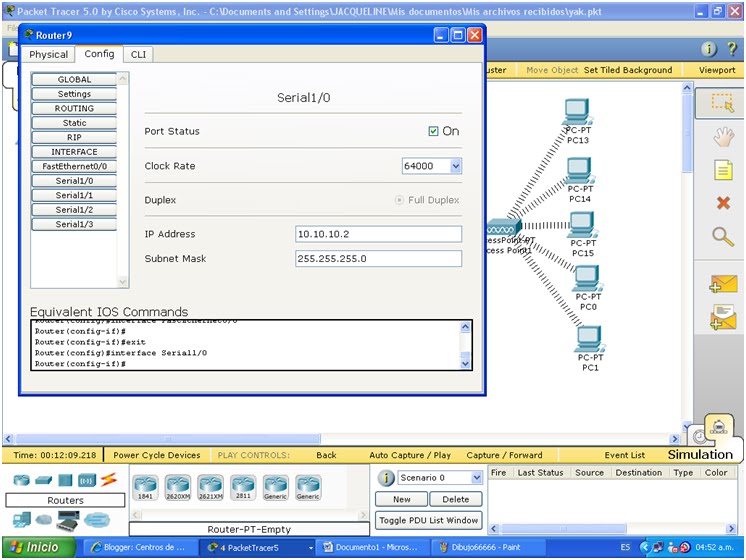The height and width of the screenshot is (560, 746).
Task: Open scenario info i button
Action: coord(386,478)
